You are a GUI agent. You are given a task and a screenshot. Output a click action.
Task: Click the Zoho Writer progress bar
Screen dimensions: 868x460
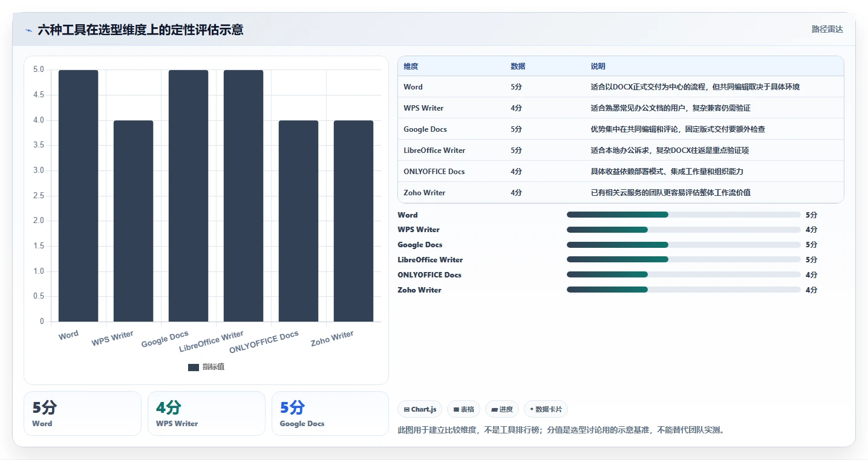coord(684,290)
